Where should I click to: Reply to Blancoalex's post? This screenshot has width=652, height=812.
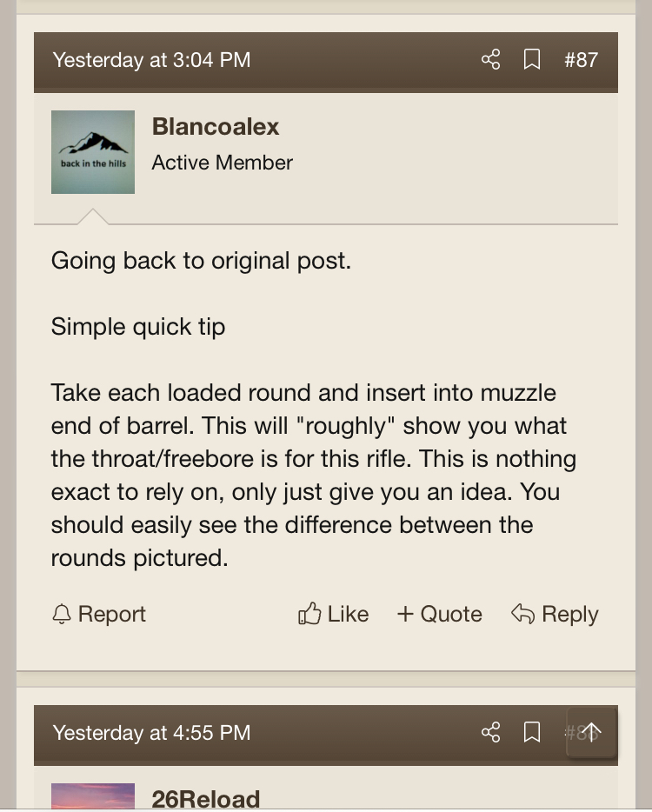(x=555, y=615)
